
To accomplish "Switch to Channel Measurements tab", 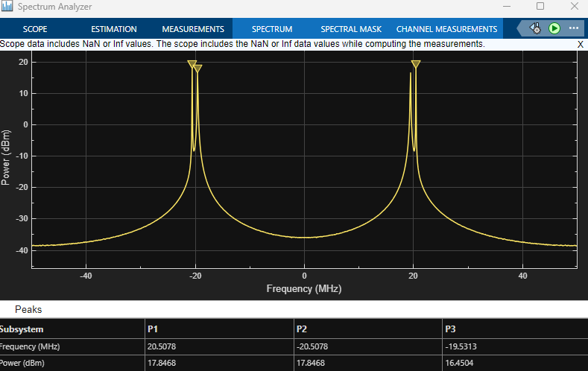I will (446, 29).
